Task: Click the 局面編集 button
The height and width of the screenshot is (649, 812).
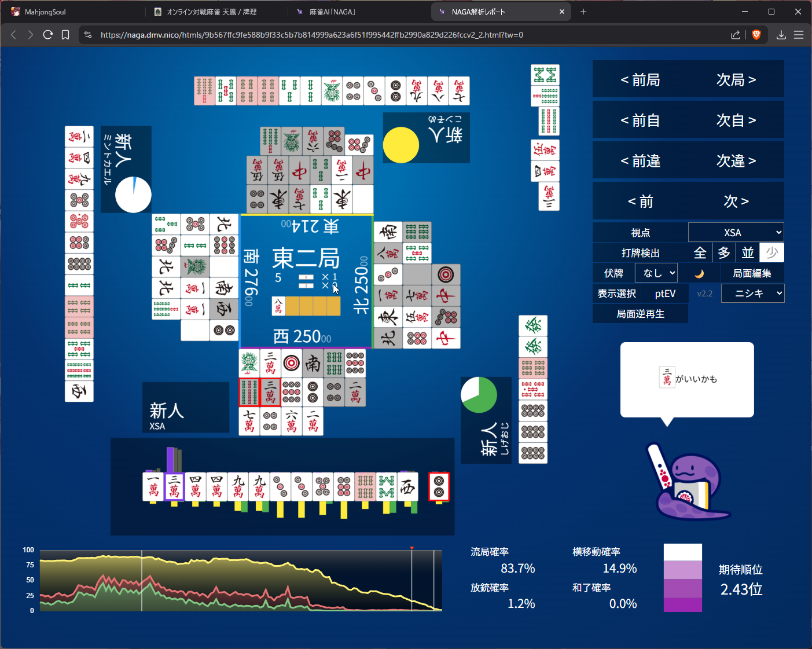Action: pyautogui.click(x=752, y=273)
